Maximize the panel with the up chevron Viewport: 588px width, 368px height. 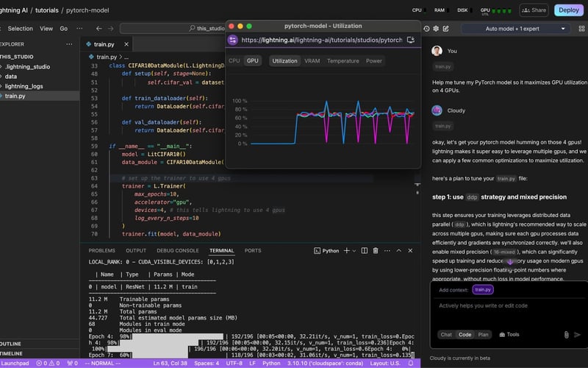(x=398, y=250)
